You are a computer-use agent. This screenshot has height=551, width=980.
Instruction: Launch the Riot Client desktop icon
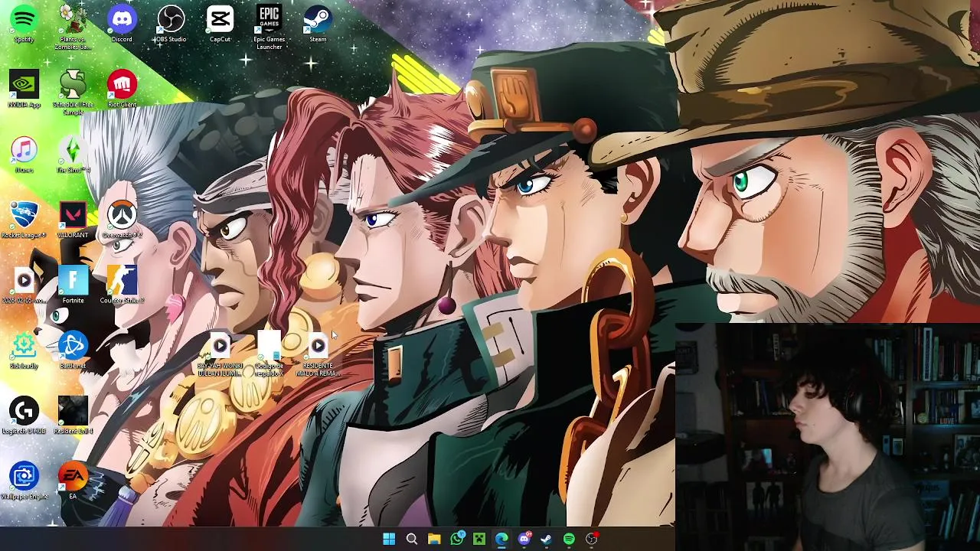[x=122, y=89]
